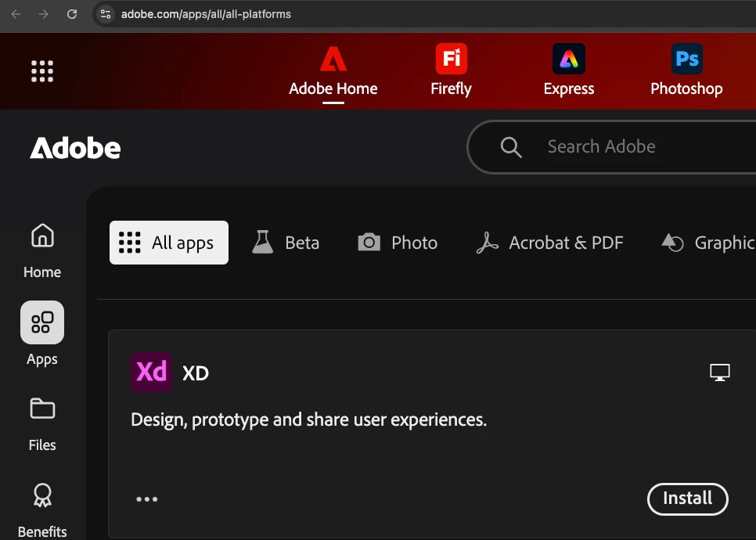Switch to the Graphic design tab
The width and height of the screenshot is (756, 540).
tap(708, 243)
